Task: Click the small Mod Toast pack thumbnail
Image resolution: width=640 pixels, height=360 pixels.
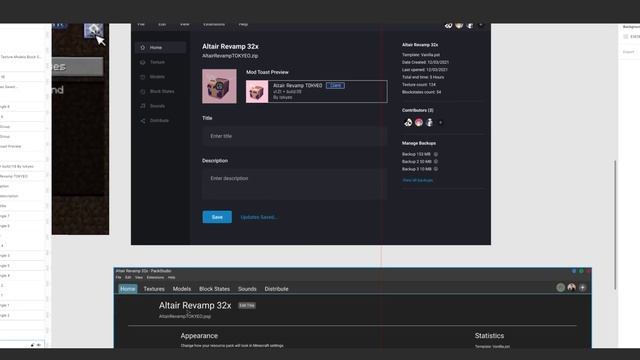Action: point(257,91)
